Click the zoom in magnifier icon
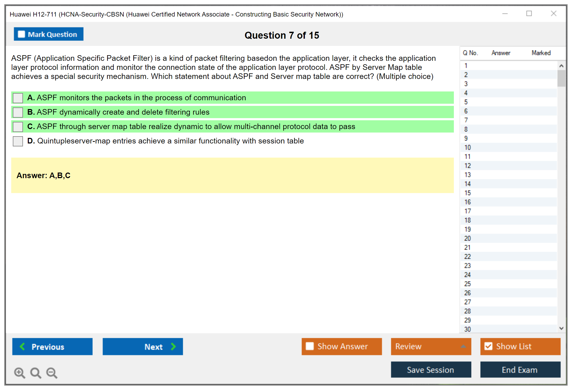 point(19,373)
